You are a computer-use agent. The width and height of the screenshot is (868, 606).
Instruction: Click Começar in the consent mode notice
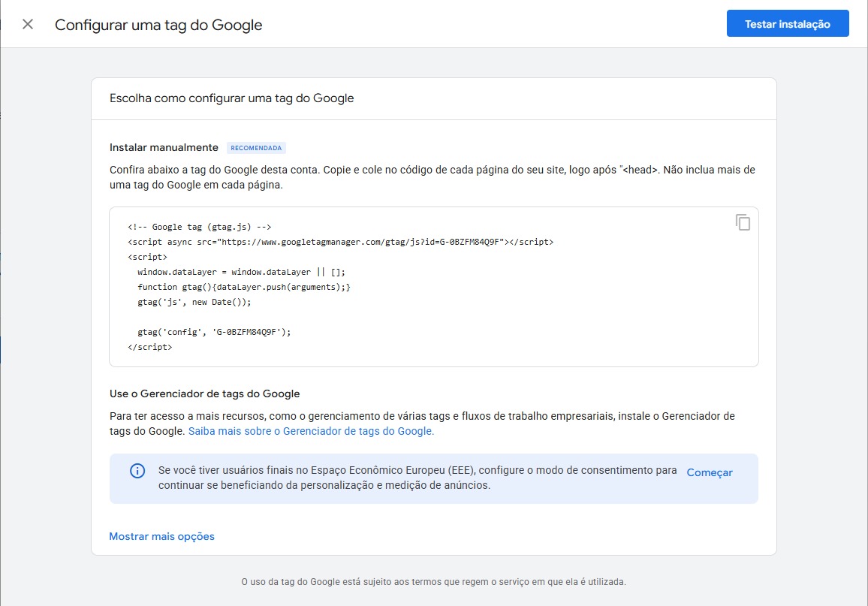(x=709, y=472)
